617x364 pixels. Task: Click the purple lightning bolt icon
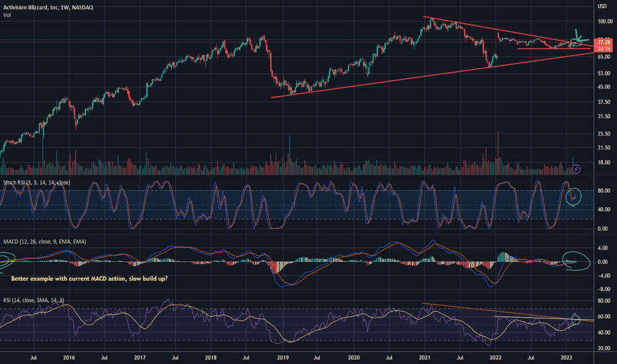[x=576, y=169]
